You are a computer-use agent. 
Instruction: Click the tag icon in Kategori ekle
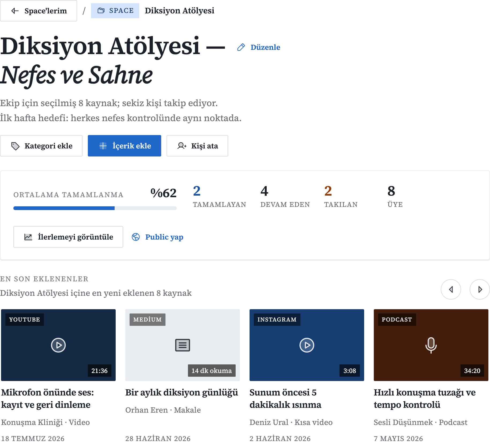pos(15,146)
